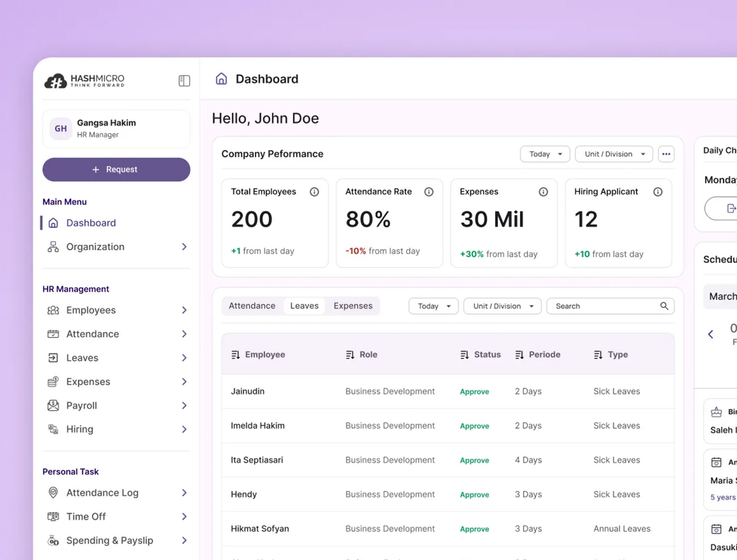Viewport: 737px width, 560px height.
Task: Select Imelda Hakim employee name
Action: coord(258,426)
